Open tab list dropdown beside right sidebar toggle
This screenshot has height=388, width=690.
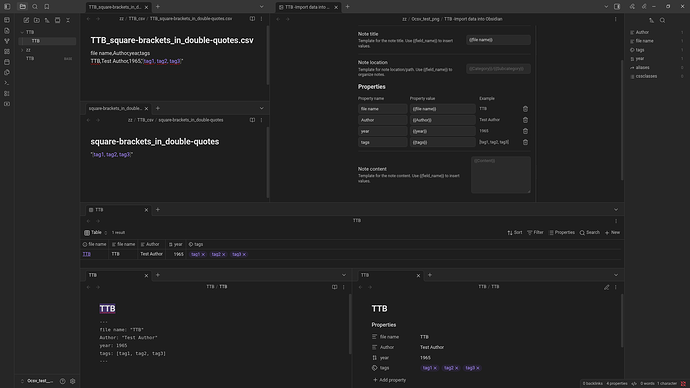[606, 7]
